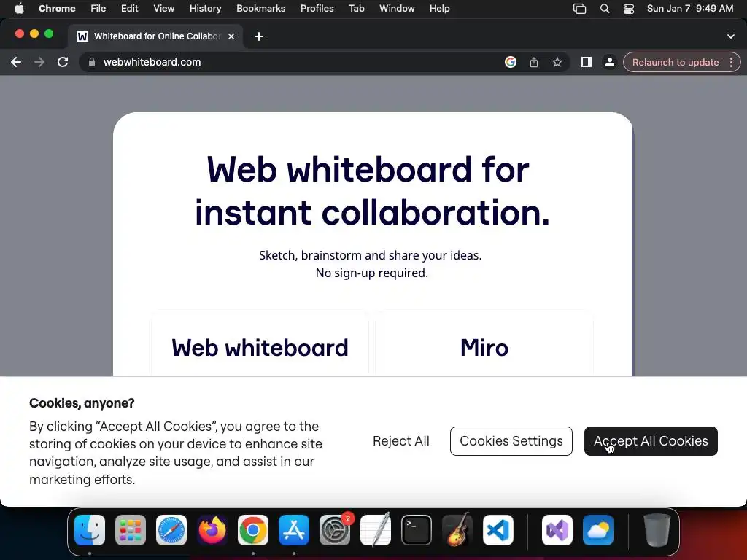This screenshot has height=560, width=747.
Task: Open the Profiles menu
Action: [317, 9]
